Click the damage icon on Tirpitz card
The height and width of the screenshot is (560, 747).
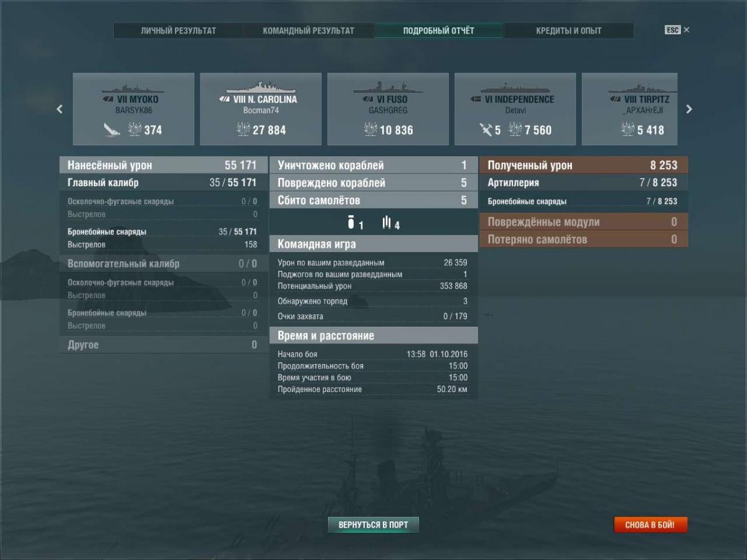coord(627,129)
